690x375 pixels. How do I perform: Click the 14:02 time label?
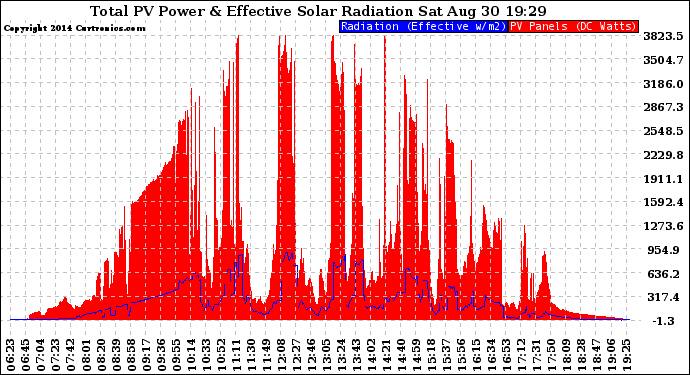point(371,354)
